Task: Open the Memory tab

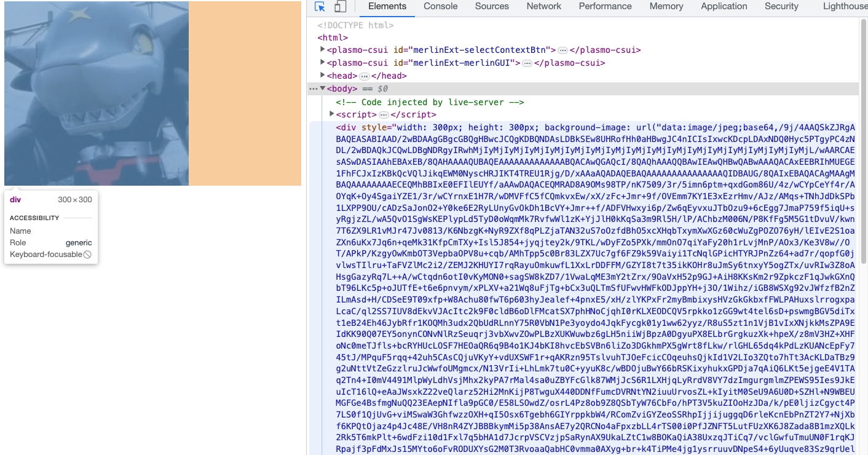Action: tap(666, 6)
